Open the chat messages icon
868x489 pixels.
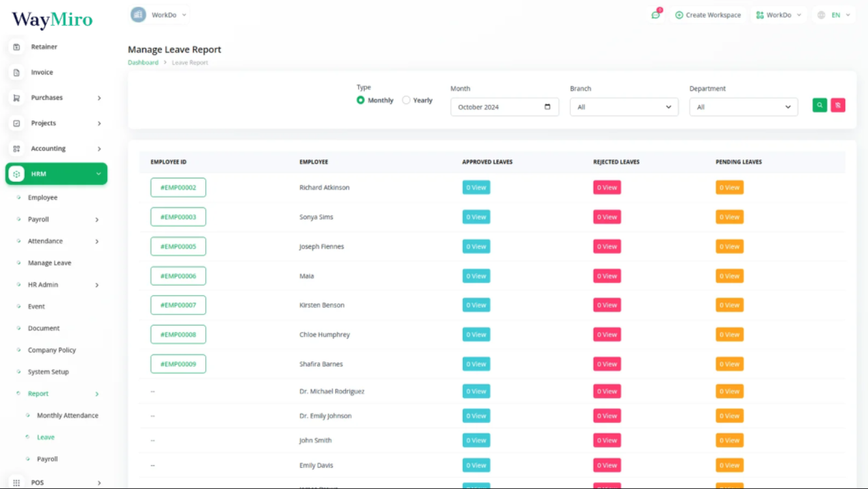(656, 15)
